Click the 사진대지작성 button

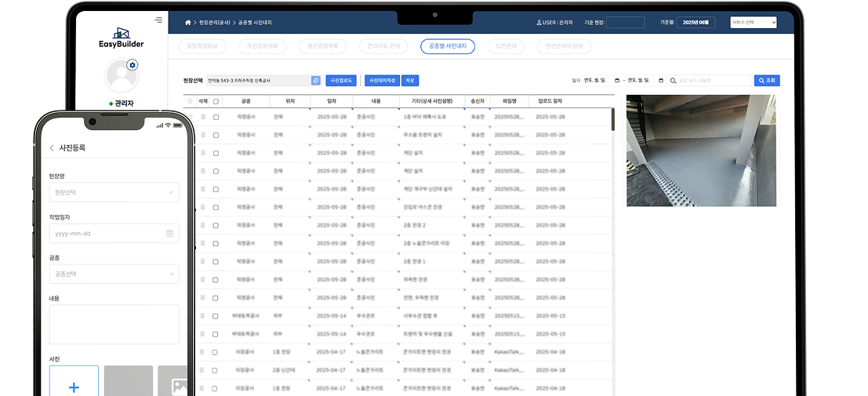coord(382,81)
